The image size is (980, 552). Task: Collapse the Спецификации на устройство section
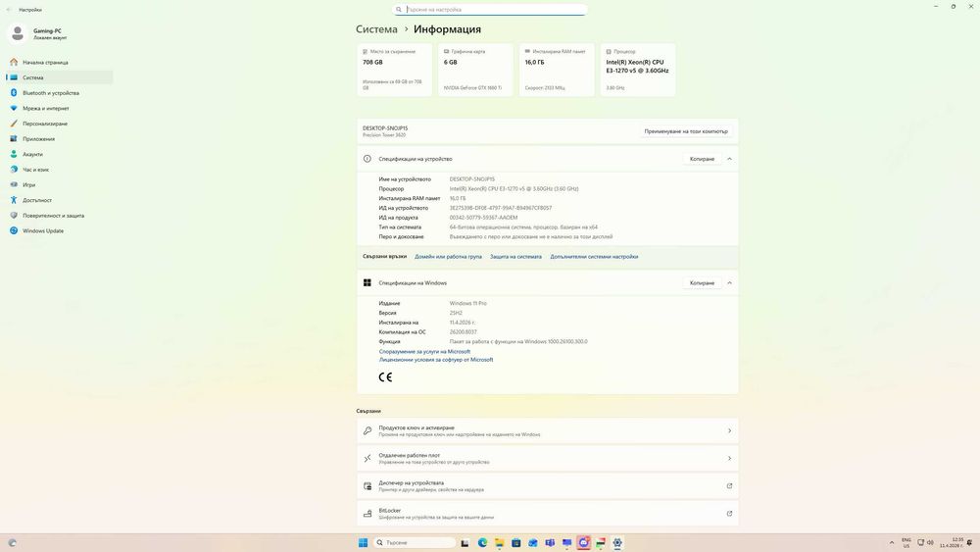729,159
